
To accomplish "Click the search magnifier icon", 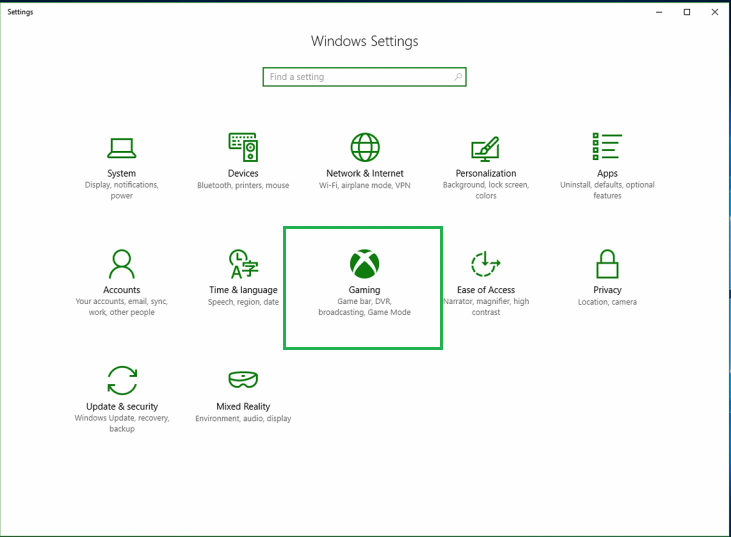I will (458, 76).
